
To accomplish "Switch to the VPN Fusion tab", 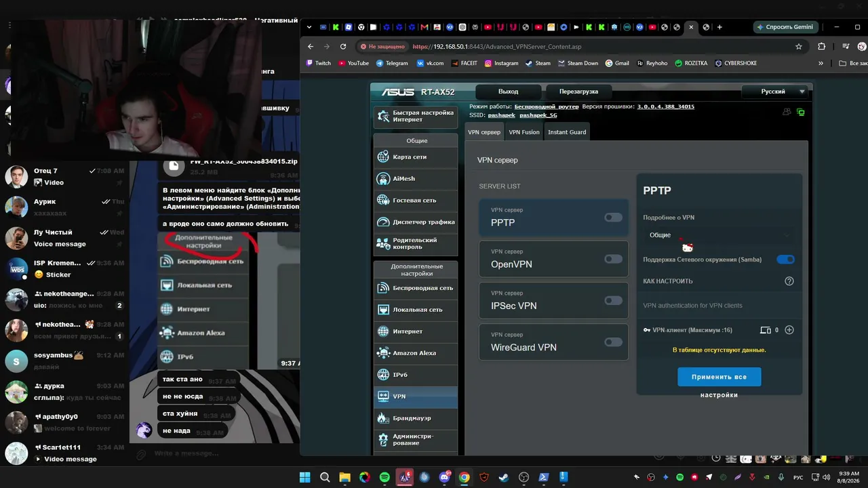I will [x=524, y=132].
